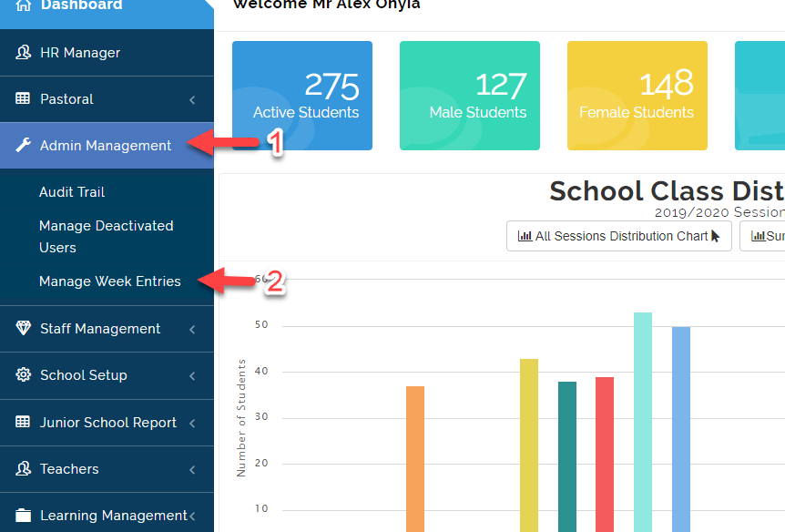Expand the Staff Management chevron

click(192, 329)
